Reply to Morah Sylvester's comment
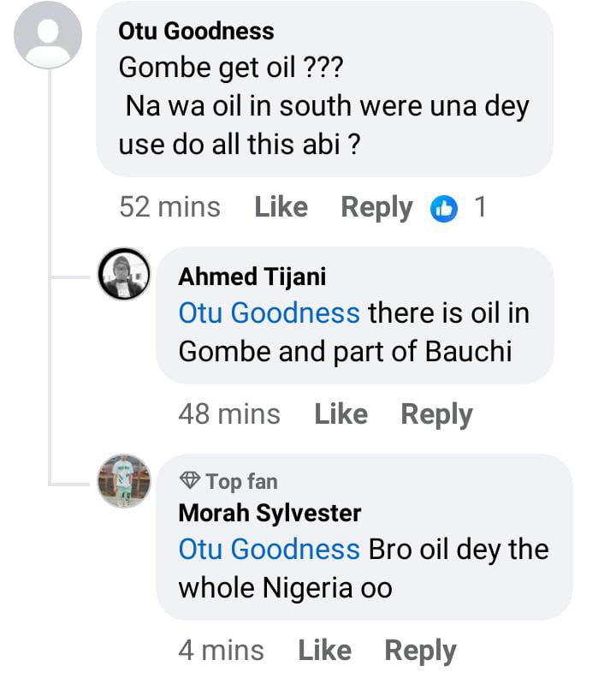The height and width of the screenshot is (684, 616). point(420,651)
